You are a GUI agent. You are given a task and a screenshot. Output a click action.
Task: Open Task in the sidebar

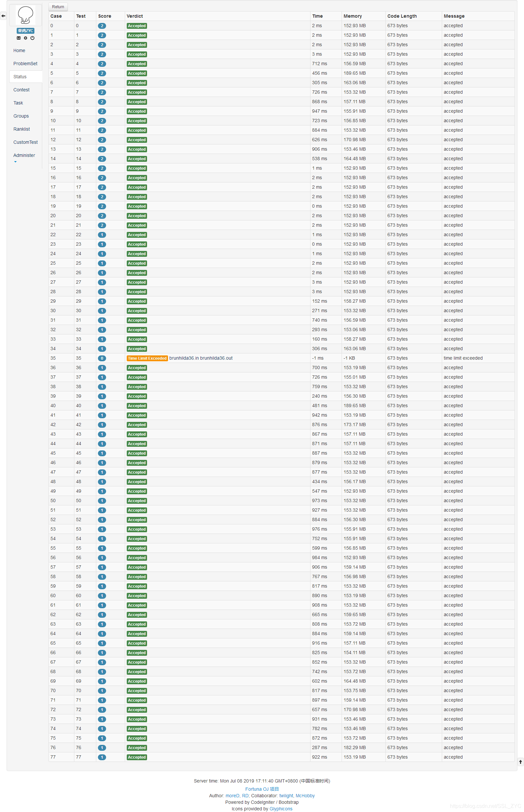click(18, 103)
